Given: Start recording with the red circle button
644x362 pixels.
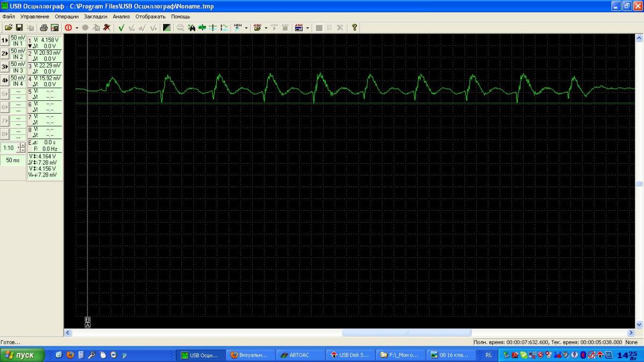Looking at the screenshot, I should tap(68, 27).
